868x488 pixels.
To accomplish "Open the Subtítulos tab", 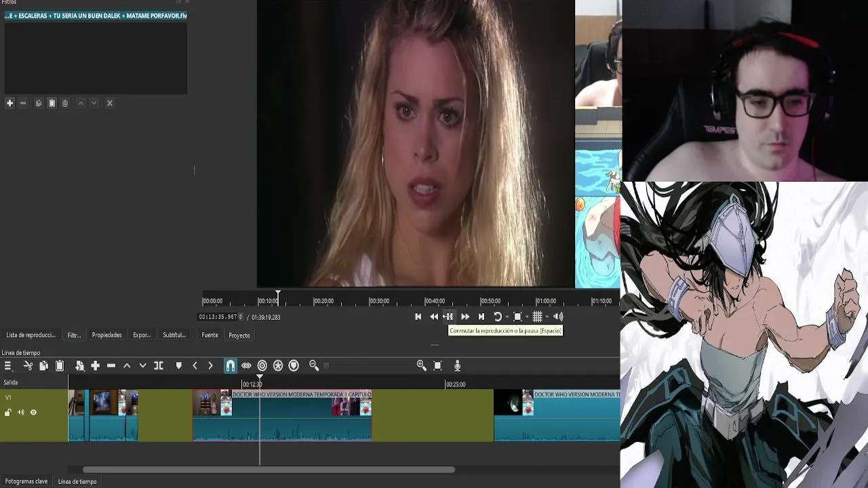I will point(174,335).
